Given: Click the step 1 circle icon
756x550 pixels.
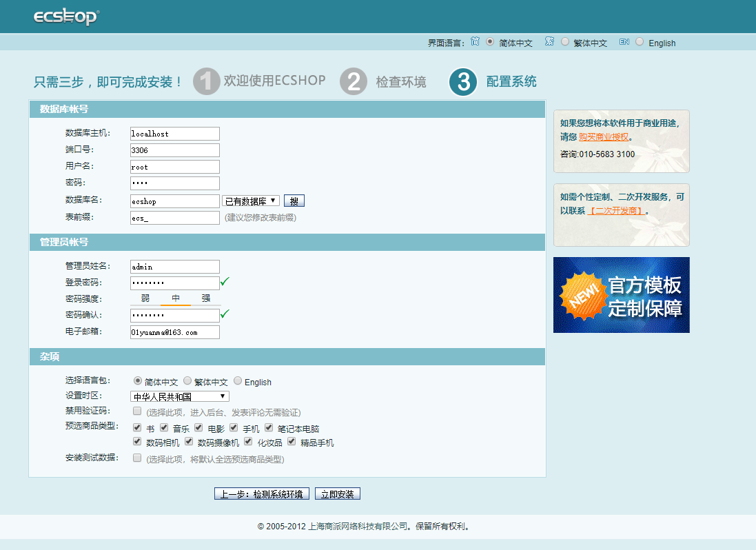Looking at the screenshot, I should point(206,81).
